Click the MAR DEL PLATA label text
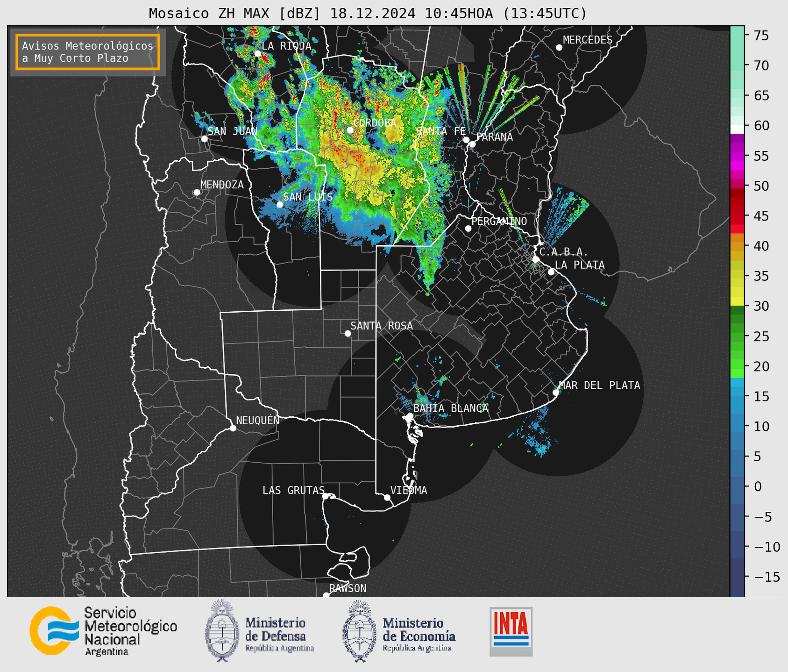788x672 pixels. click(599, 386)
